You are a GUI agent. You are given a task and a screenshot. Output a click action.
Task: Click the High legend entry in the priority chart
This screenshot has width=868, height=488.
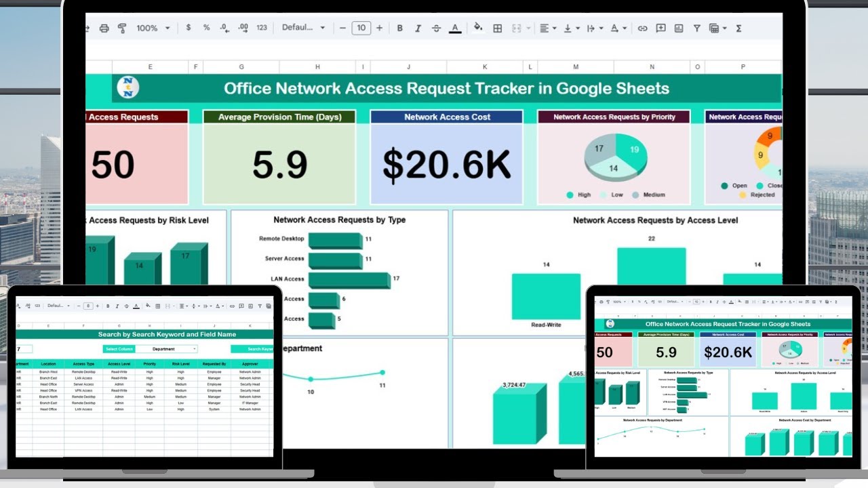click(578, 195)
